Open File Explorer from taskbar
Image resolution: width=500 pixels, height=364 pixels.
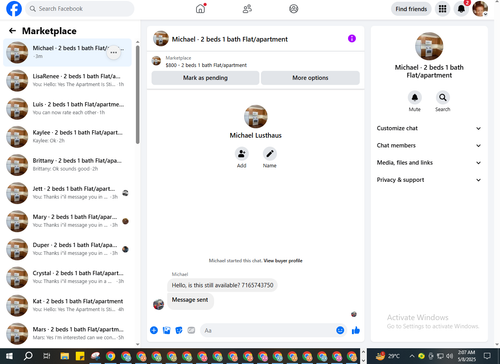65,356
